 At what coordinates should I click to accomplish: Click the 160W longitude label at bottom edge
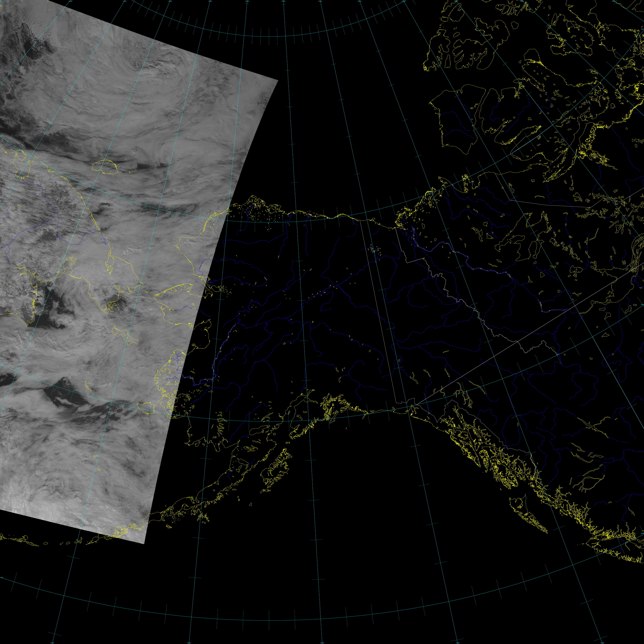[x=189, y=643]
